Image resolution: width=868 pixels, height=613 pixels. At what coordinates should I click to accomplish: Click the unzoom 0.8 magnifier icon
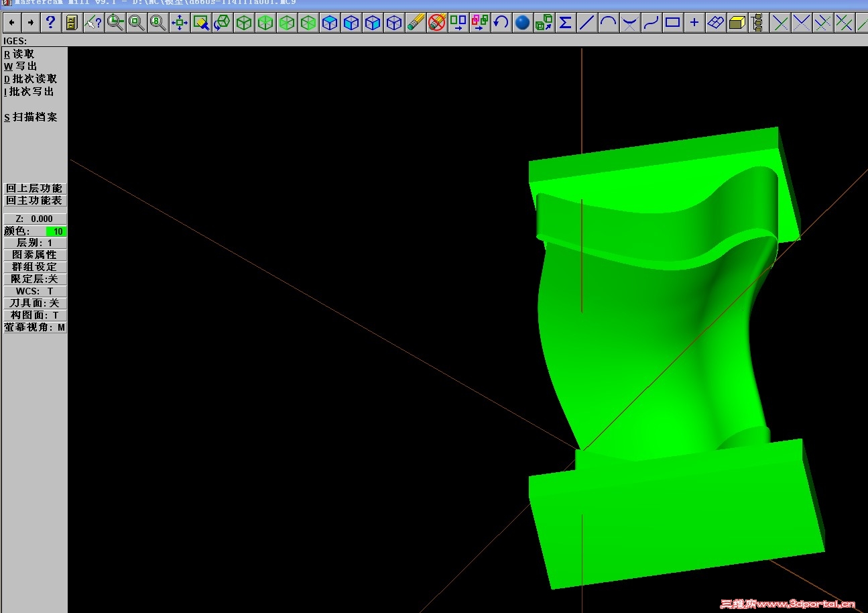click(158, 23)
